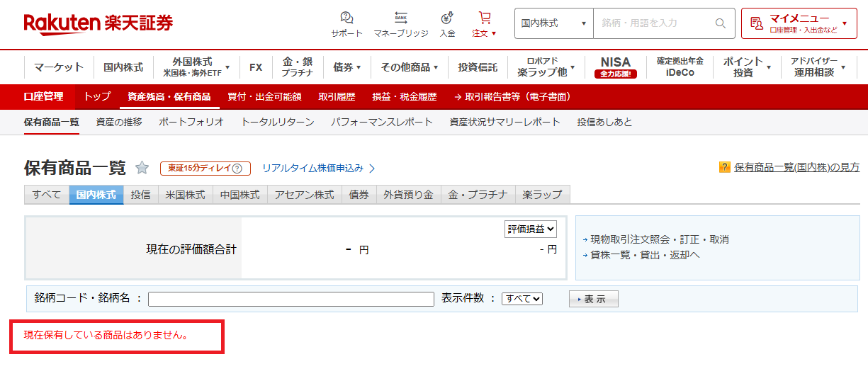Viewport: 868px width, 381px height.
Task: Open リアルタイム株価申込み link
Action: (318, 169)
